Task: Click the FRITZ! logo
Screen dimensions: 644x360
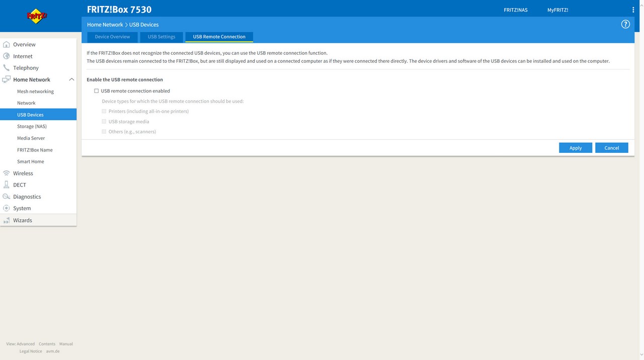Action: click(37, 16)
